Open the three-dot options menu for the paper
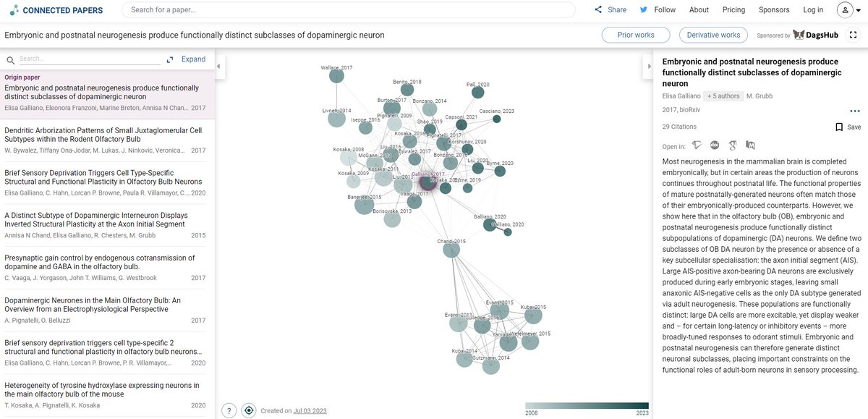868x419 pixels. [855, 110]
